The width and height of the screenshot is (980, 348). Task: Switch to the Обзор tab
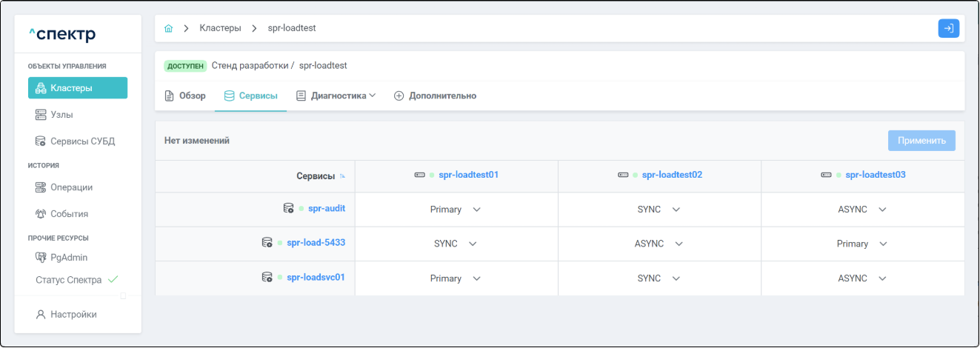tap(185, 96)
